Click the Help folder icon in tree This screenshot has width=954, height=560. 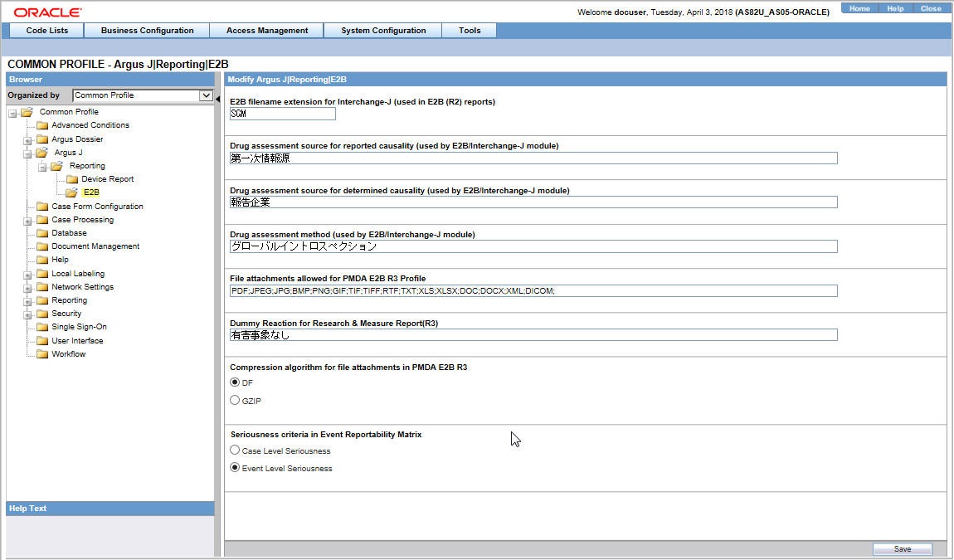[42, 260]
